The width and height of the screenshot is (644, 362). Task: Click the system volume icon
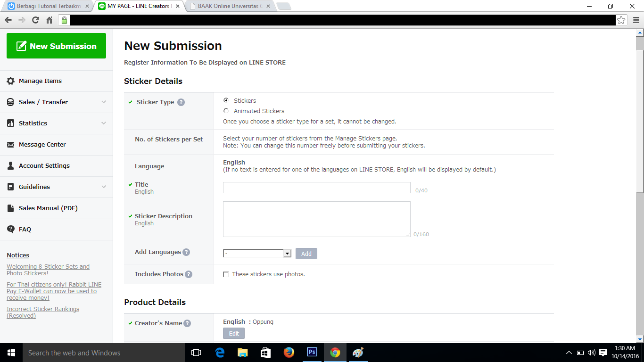click(x=591, y=353)
